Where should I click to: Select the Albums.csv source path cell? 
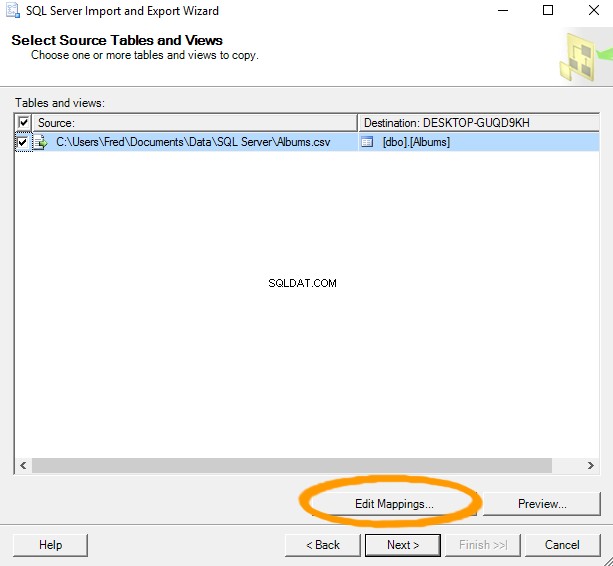195,142
